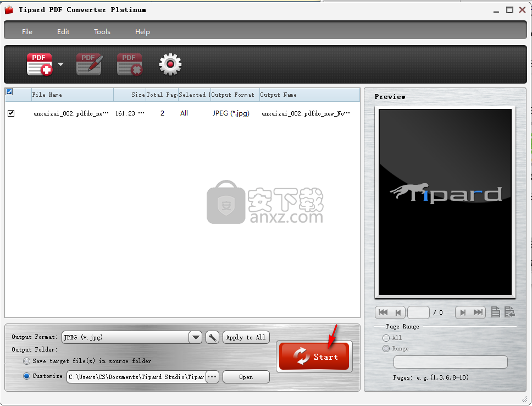Click the Size column header
Image resolution: width=532 pixels, height=406 pixels.
(130, 95)
